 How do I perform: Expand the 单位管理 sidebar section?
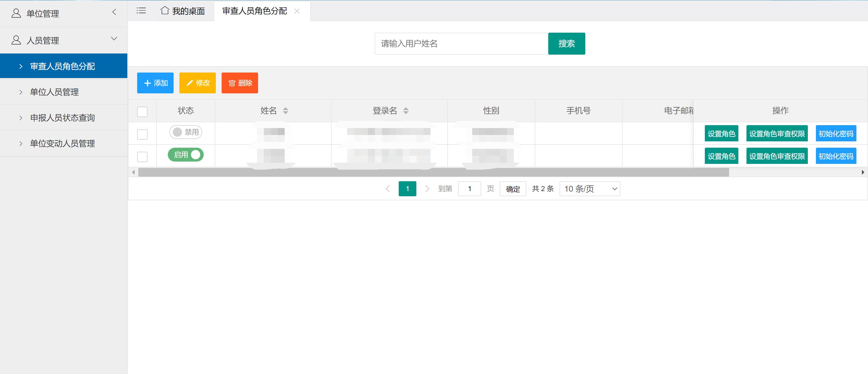click(x=114, y=12)
